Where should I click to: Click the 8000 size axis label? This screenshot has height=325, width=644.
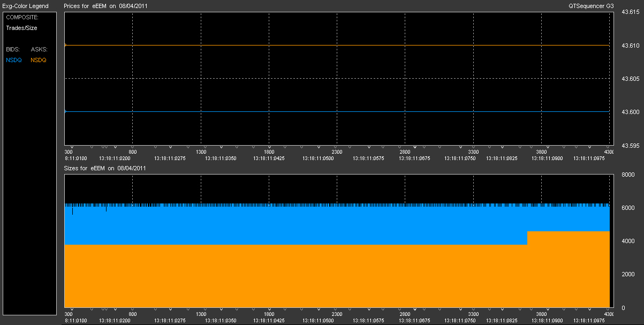tap(627, 175)
